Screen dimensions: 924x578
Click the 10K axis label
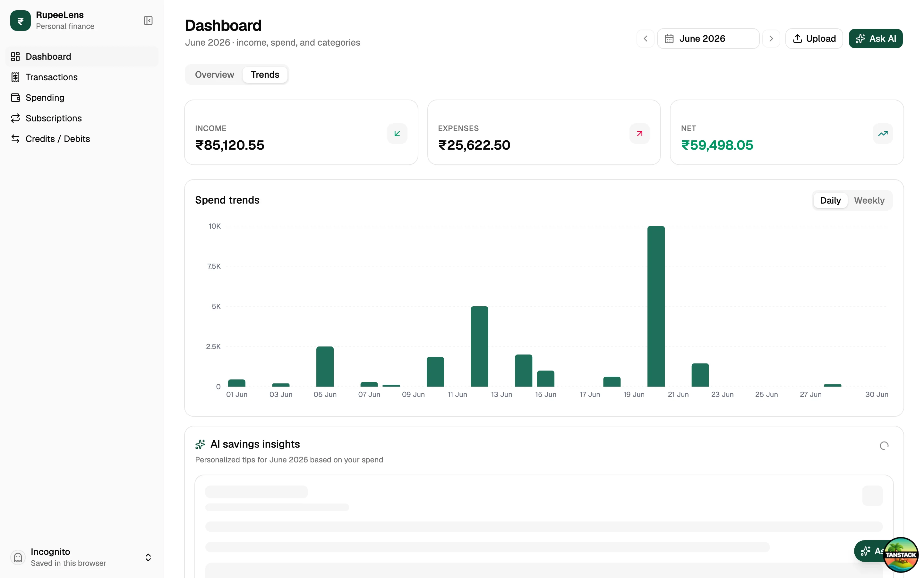click(x=215, y=226)
